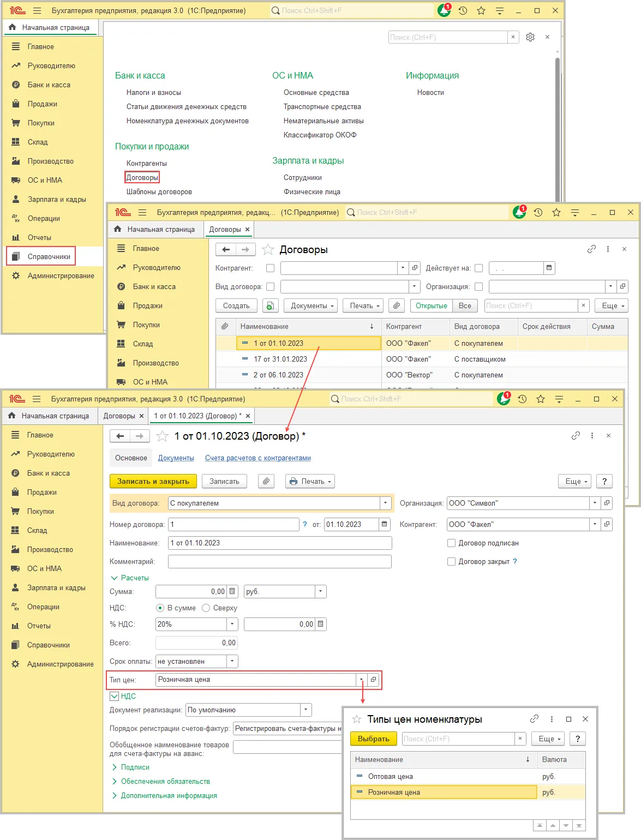Check Договор закрыт checkbox
This screenshot has width=641, height=840.
(x=451, y=561)
